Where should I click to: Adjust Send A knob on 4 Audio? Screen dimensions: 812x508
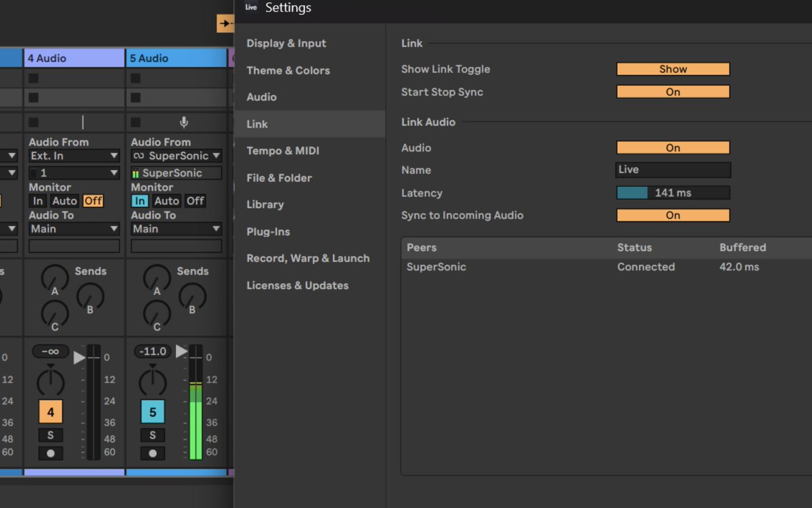[55, 277]
